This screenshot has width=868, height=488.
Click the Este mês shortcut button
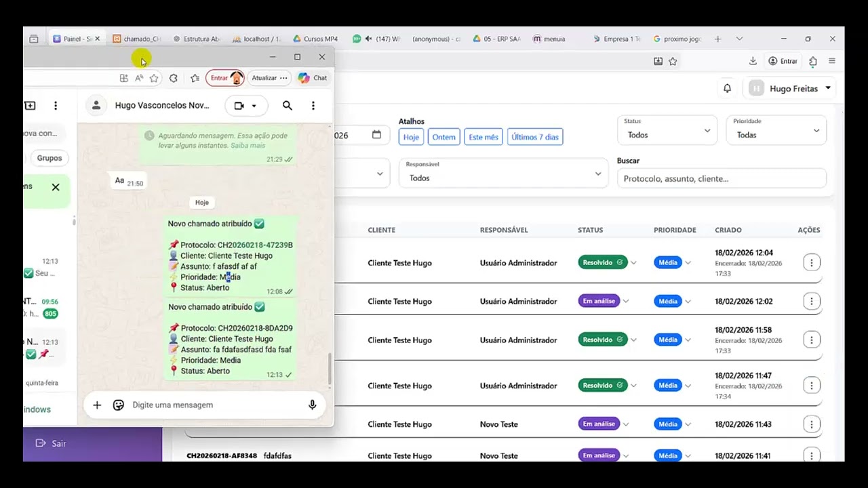[484, 137]
